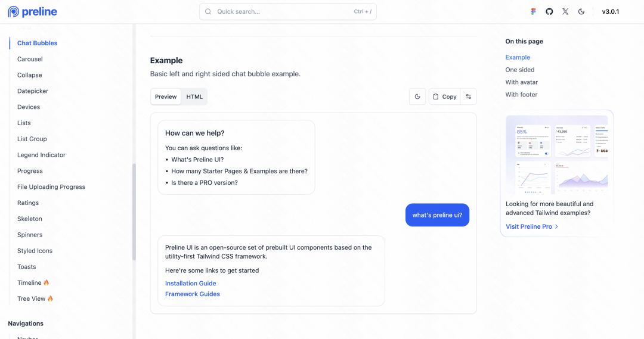This screenshot has height=339, width=644.
Task: Toggle dark mode for example preview
Action: [417, 97]
